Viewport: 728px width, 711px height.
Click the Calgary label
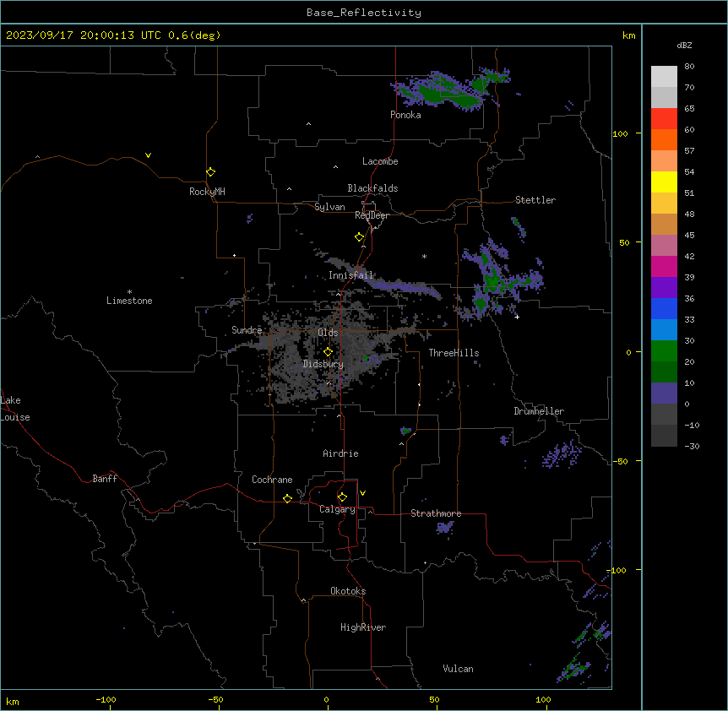[337, 509]
